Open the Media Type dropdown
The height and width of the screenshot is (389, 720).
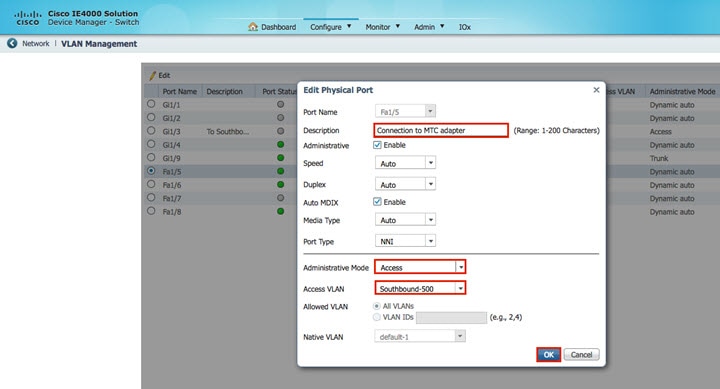[405, 220]
